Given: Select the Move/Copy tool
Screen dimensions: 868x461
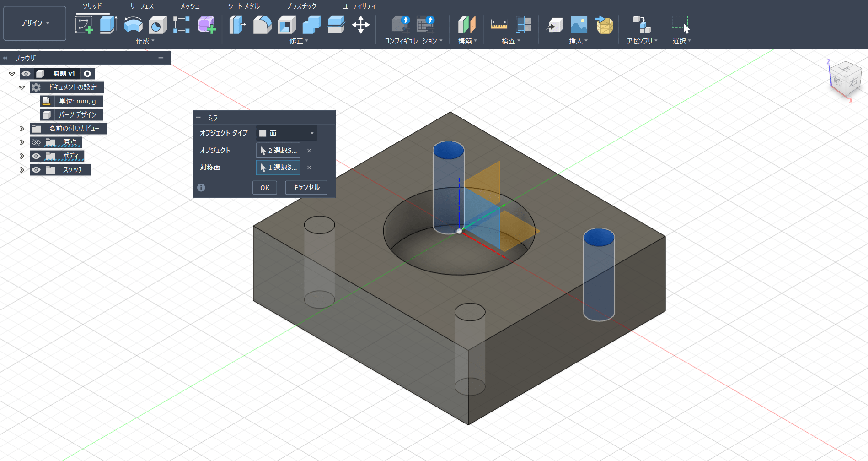Looking at the screenshot, I should click(361, 25).
